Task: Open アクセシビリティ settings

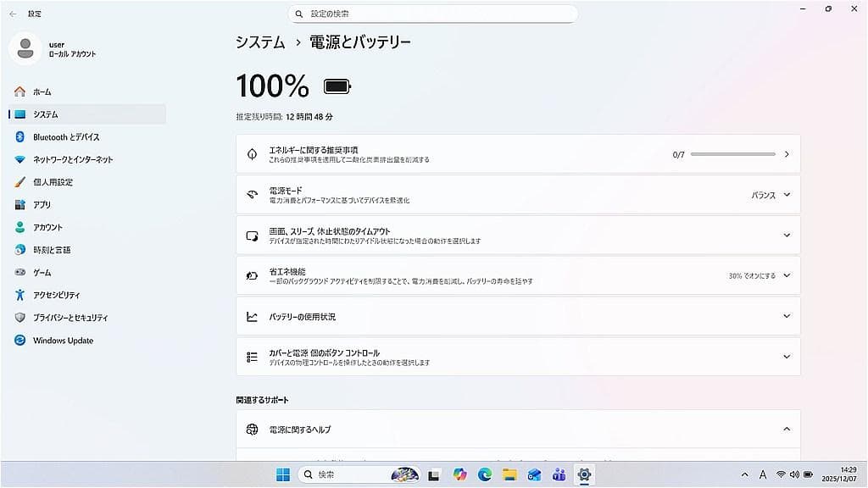Action: click(59, 295)
